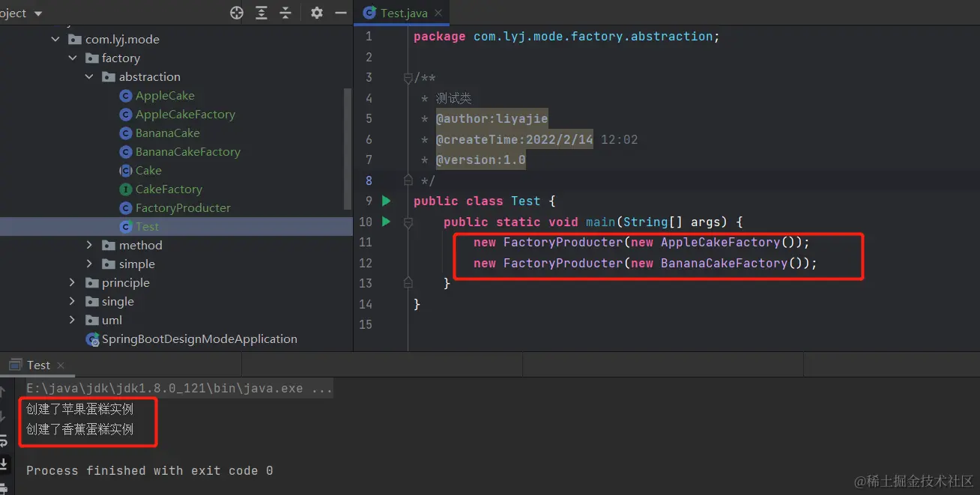This screenshot has height=495, width=980.
Task: Click the @createTime:2022/2/14 tag
Action: pyautogui.click(x=515, y=139)
